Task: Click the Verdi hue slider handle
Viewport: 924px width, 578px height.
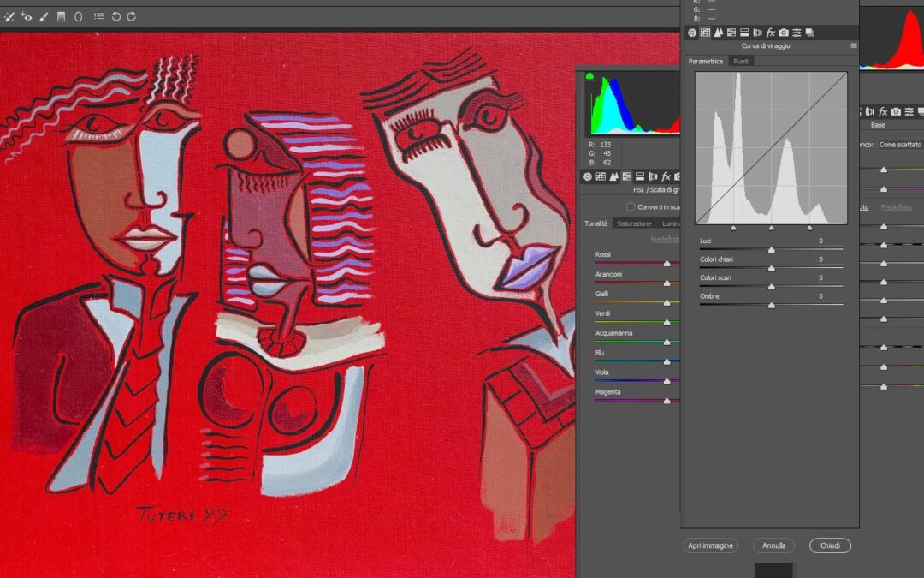Action: click(x=667, y=323)
